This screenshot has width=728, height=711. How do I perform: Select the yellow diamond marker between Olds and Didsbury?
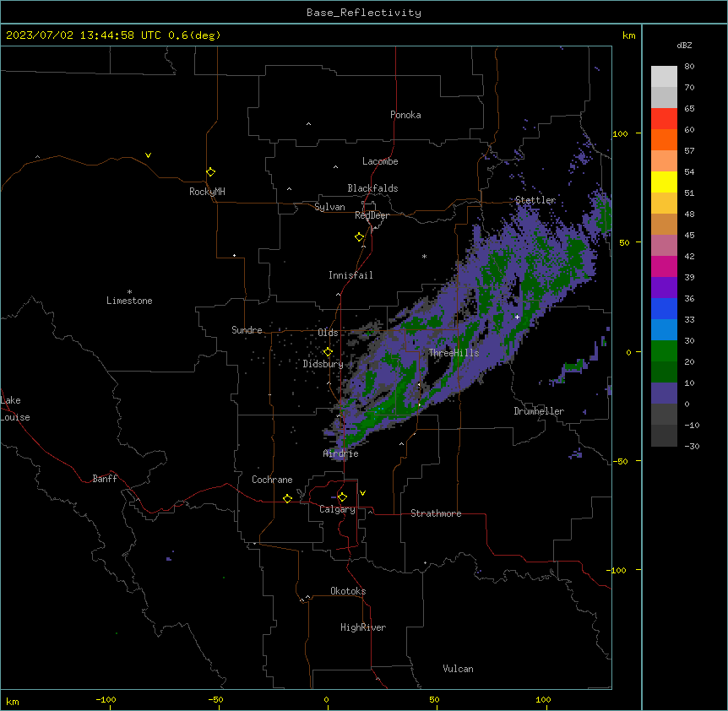coord(328,352)
